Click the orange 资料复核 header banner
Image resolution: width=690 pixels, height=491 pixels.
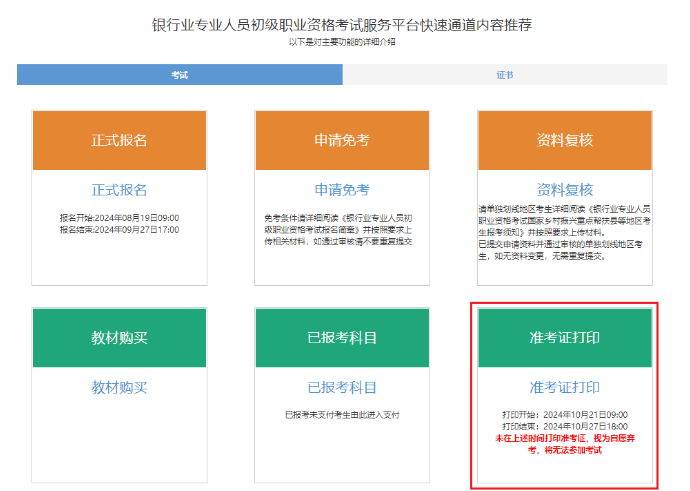coord(565,140)
